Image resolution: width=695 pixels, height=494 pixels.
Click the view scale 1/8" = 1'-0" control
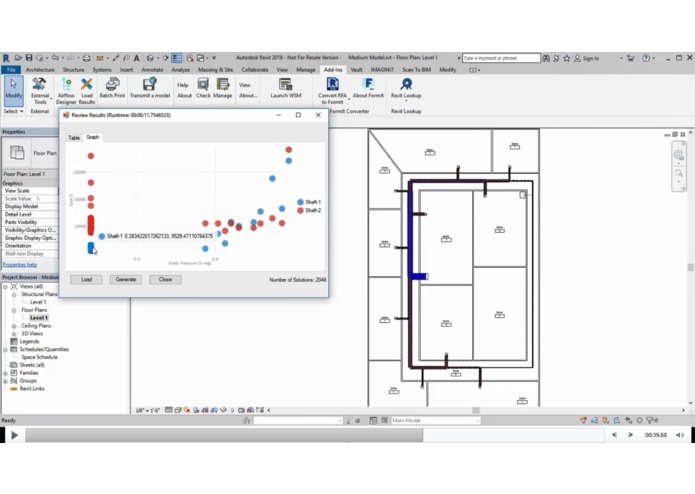pos(148,410)
